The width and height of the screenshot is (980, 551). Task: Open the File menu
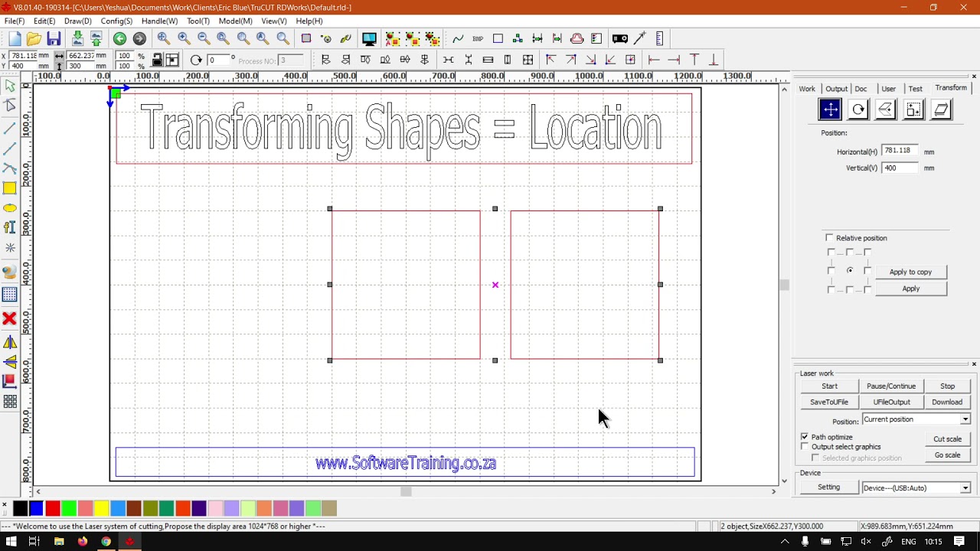click(x=15, y=21)
